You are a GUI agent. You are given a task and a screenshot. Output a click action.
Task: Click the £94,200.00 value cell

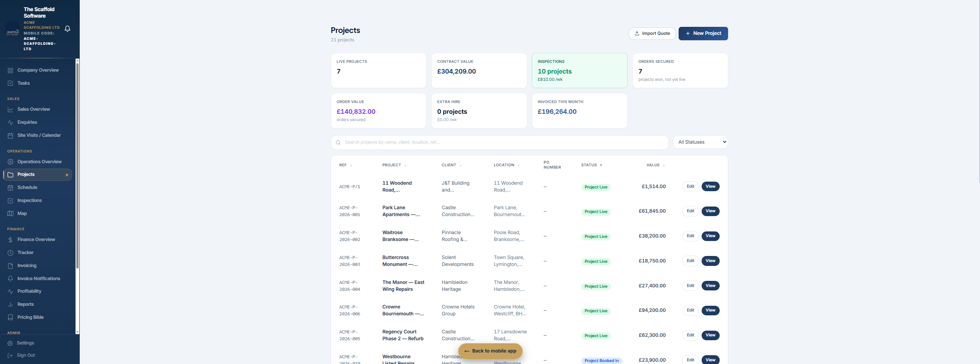coord(652,310)
